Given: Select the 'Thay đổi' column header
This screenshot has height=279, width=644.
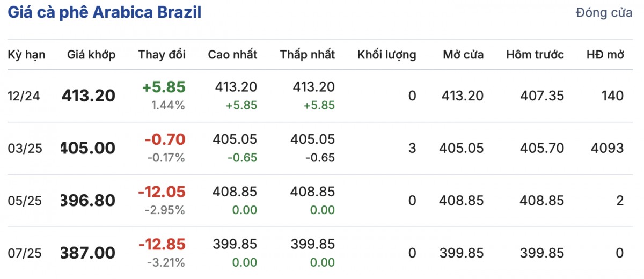Looking at the screenshot, I should [x=162, y=55].
